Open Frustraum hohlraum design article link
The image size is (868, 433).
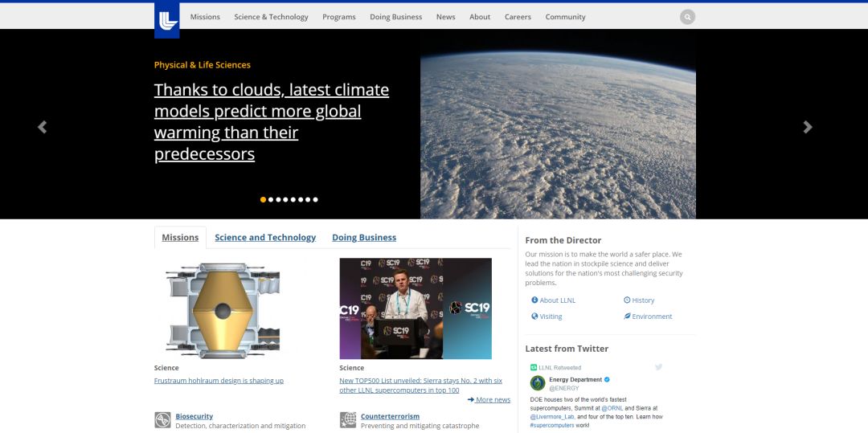pyautogui.click(x=219, y=381)
